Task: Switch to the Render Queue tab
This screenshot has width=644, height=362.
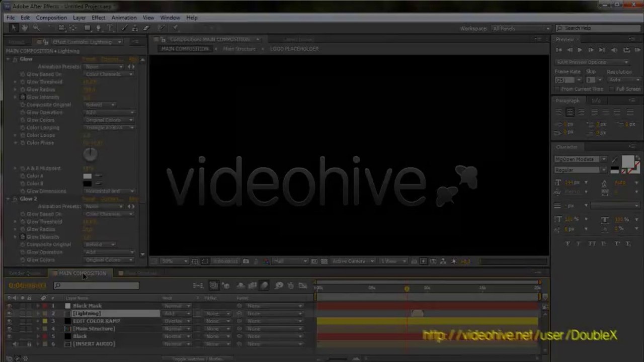Action: (25, 273)
